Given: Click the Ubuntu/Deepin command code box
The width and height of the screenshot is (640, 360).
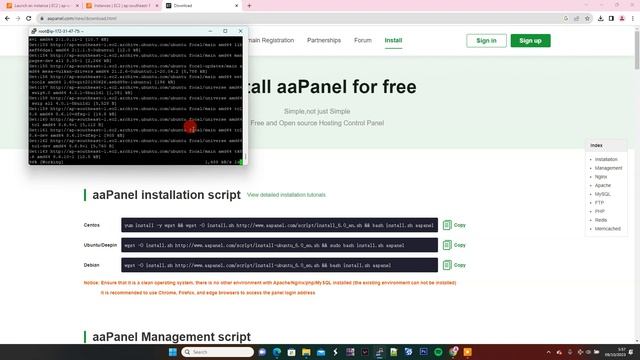Looking at the screenshot, I should (x=280, y=245).
